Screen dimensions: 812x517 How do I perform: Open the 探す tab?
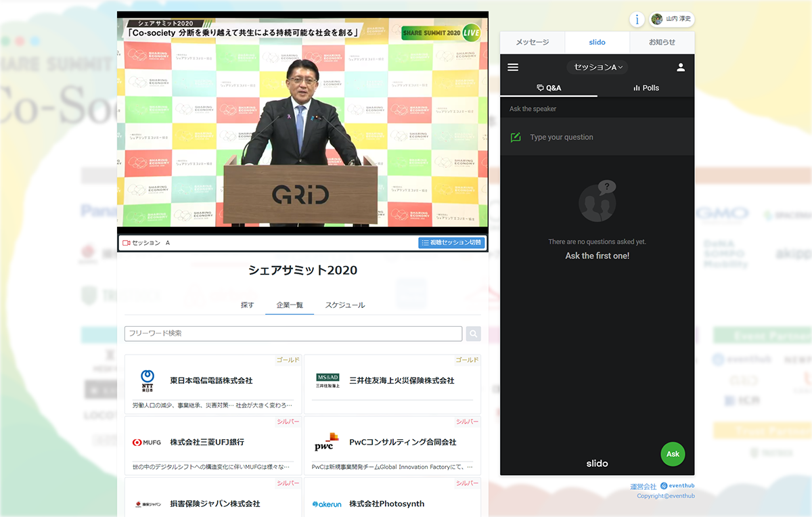248,305
